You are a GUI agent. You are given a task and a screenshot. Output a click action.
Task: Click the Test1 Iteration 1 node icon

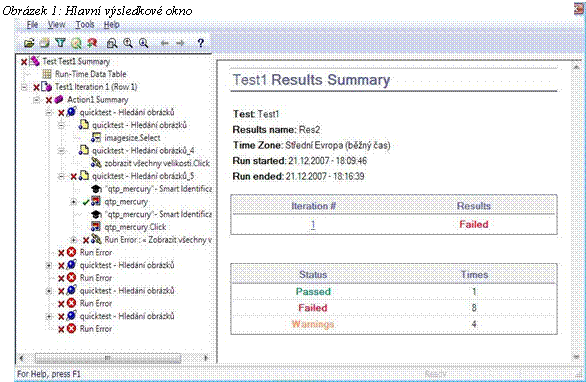coord(46,87)
